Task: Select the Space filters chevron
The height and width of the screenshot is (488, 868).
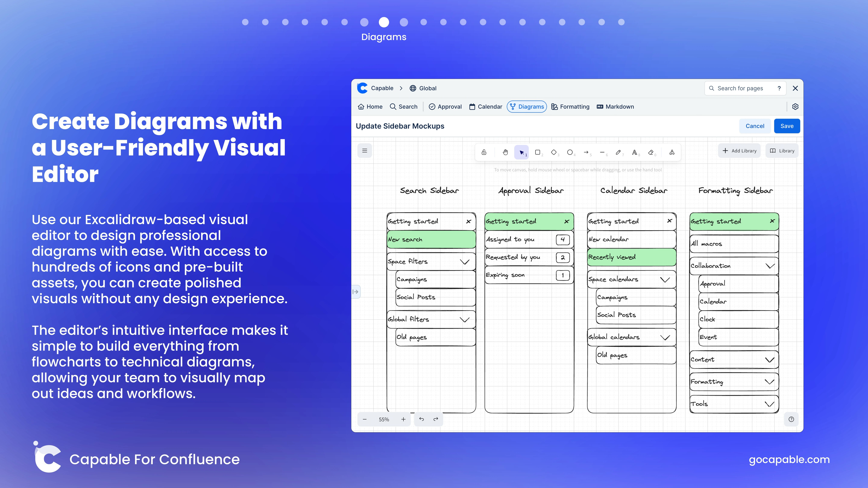Action: (465, 262)
